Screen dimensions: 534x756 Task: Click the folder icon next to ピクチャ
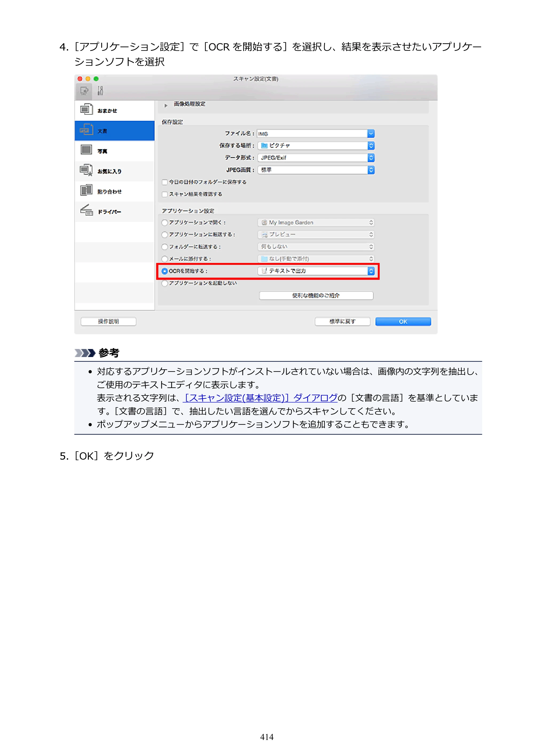click(x=264, y=146)
